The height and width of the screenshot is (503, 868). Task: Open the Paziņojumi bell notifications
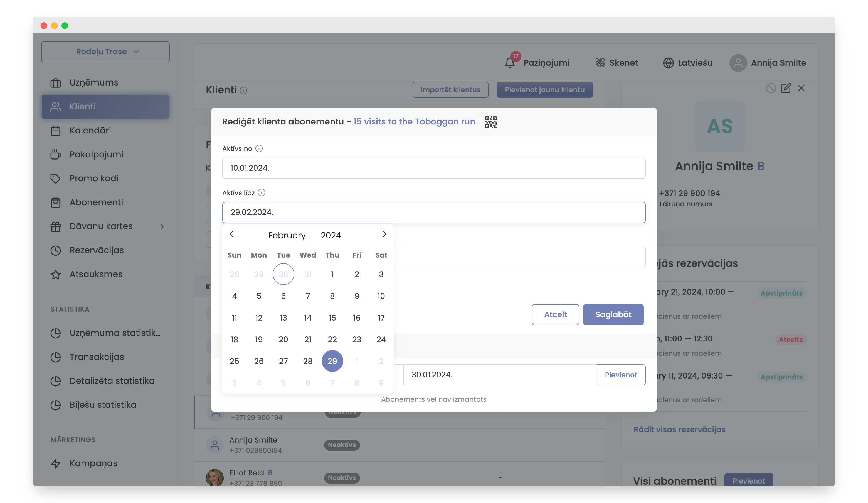click(510, 63)
